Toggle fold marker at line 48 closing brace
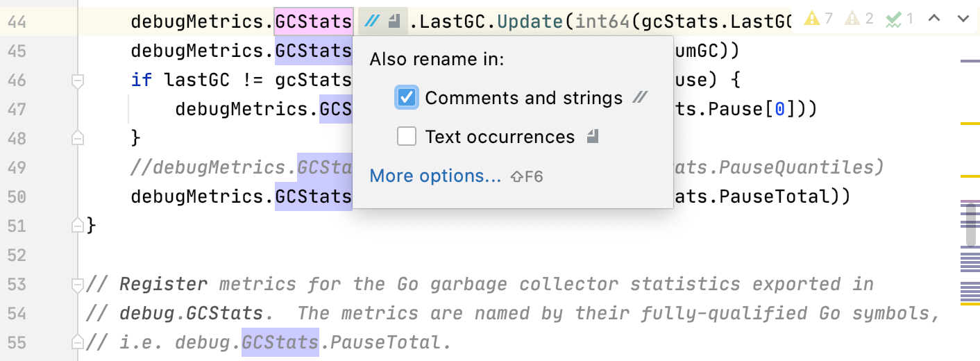The image size is (980, 361). coord(78,138)
